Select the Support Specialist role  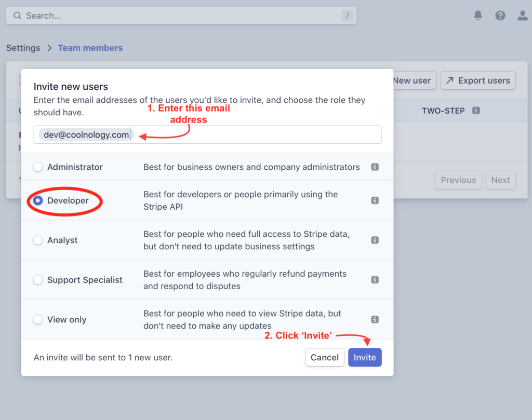coord(38,280)
